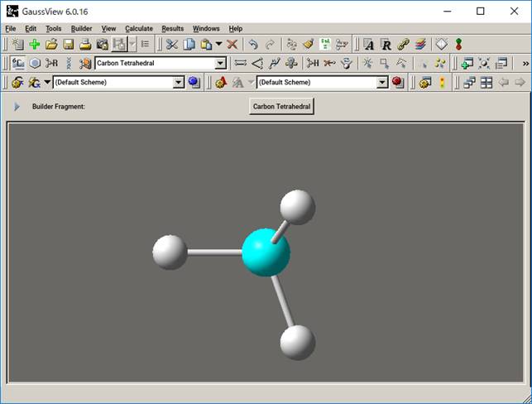The width and height of the screenshot is (532, 404).
Task: Open the Builder menu
Action: (81, 28)
